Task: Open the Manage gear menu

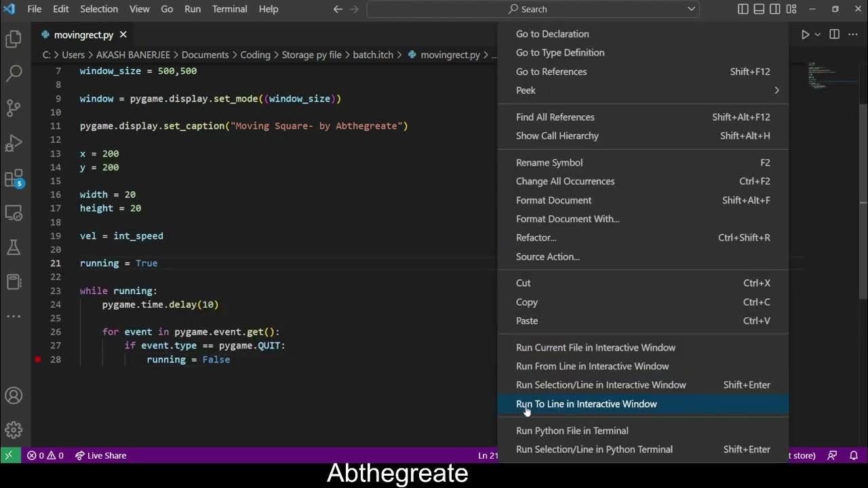Action: [14, 430]
